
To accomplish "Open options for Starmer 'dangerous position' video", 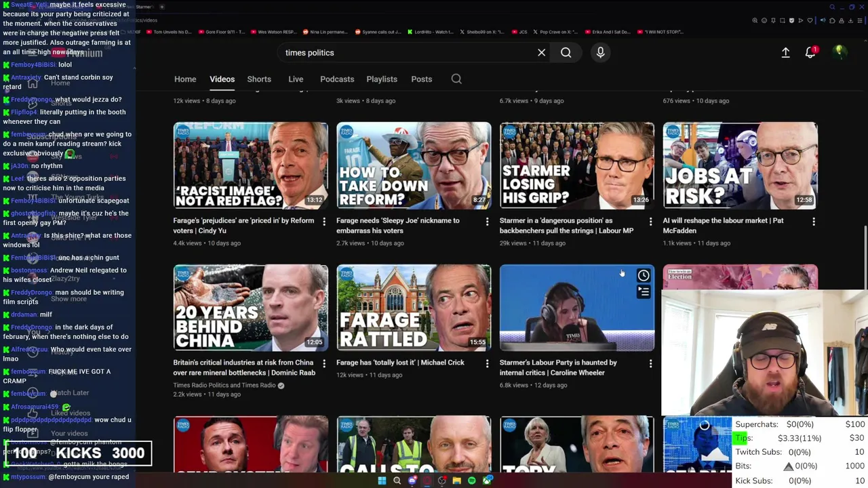I will pyautogui.click(x=650, y=222).
